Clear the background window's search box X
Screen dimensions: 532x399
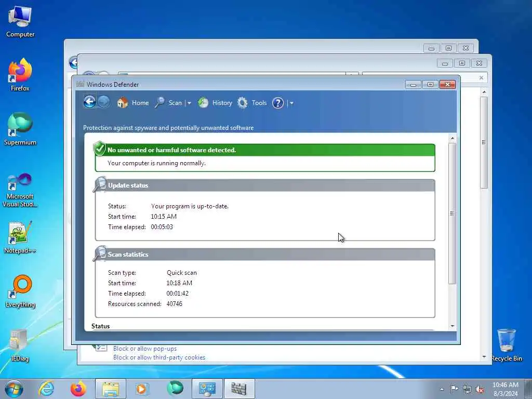481,78
